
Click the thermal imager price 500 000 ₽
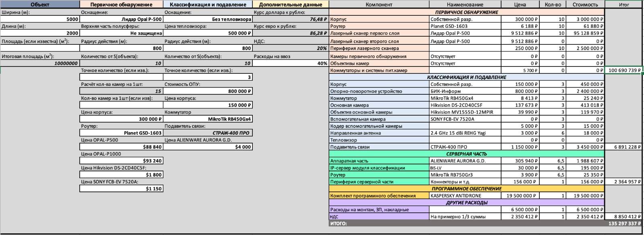tap(208, 33)
